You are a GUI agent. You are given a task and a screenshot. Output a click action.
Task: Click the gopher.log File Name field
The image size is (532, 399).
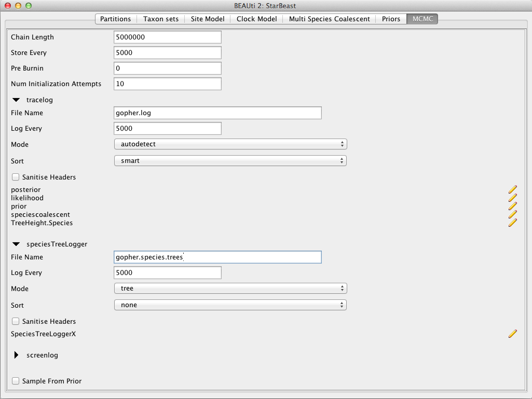tap(217, 113)
